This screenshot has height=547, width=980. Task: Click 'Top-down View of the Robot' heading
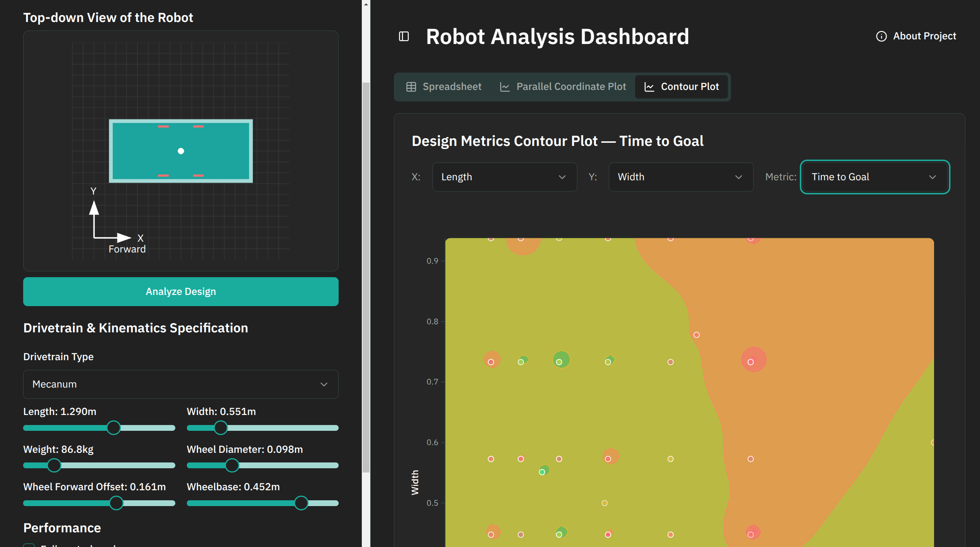(x=108, y=18)
